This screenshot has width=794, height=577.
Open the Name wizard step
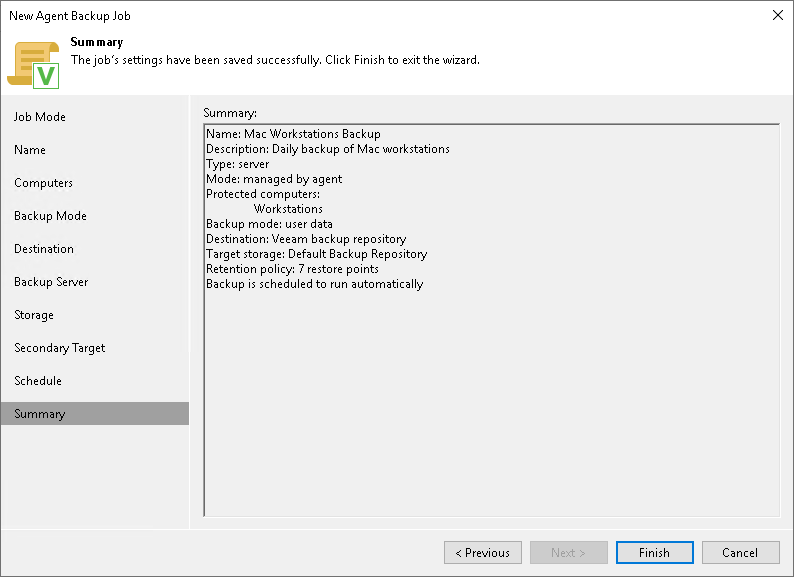coord(95,150)
